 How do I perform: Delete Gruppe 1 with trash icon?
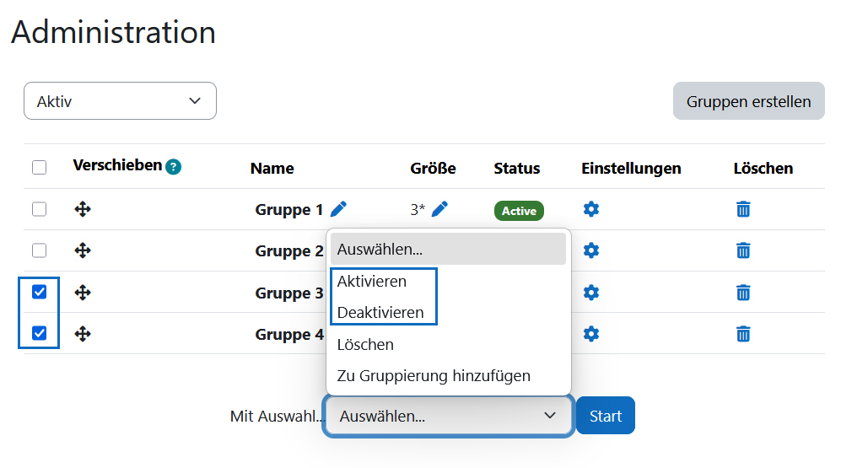[743, 209]
